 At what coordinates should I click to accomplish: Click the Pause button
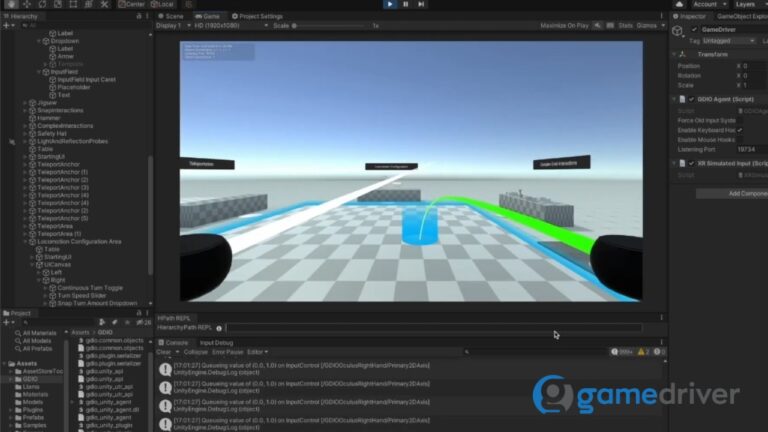click(x=406, y=4)
